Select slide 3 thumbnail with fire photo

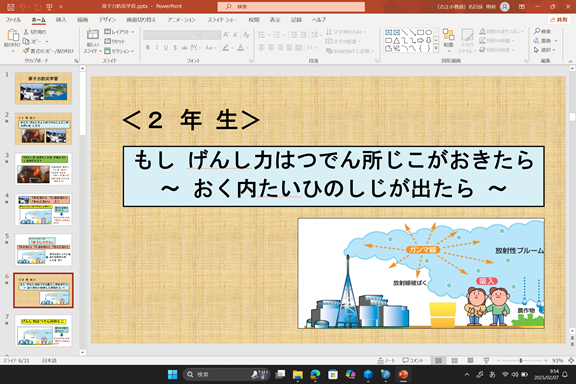coord(43,169)
